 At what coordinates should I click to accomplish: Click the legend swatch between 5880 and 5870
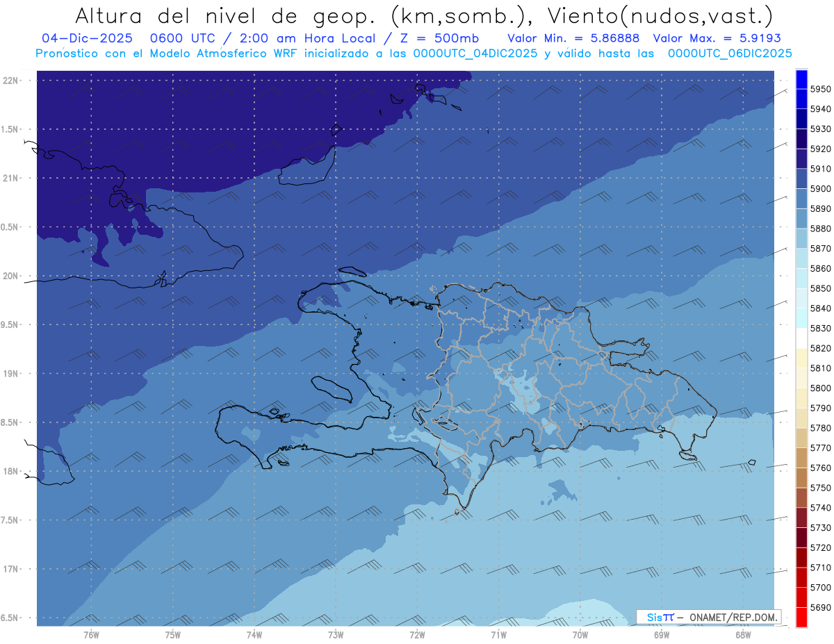click(801, 238)
